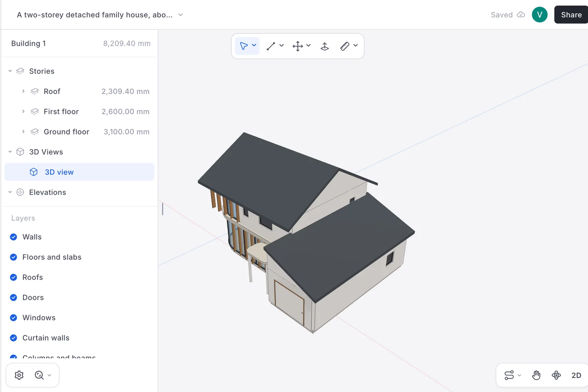
Task: Open the user avatar V
Action: pos(539,15)
